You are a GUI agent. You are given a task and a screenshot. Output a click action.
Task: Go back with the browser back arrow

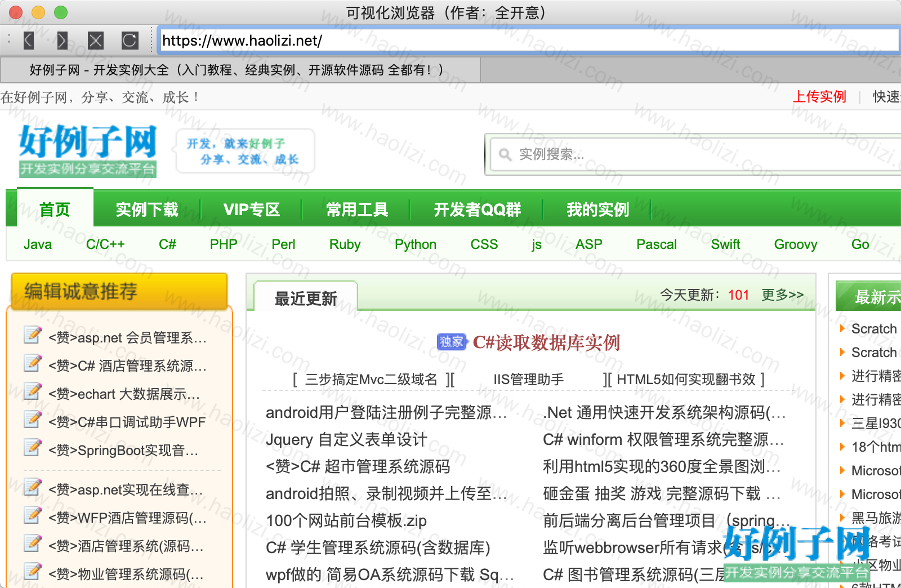tap(29, 41)
